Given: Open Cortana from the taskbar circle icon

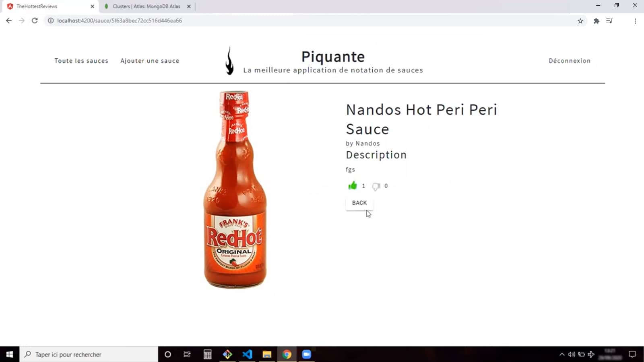Looking at the screenshot, I should (168, 354).
